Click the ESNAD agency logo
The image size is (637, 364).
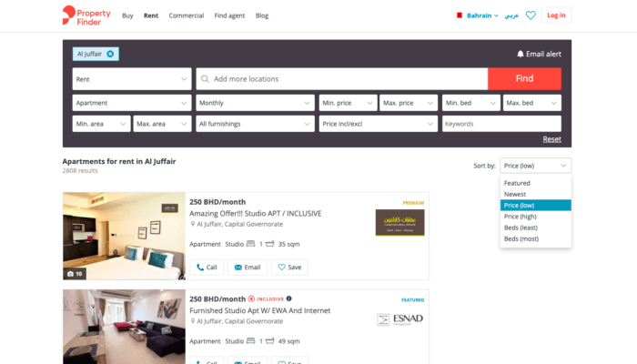pyautogui.click(x=399, y=319)
